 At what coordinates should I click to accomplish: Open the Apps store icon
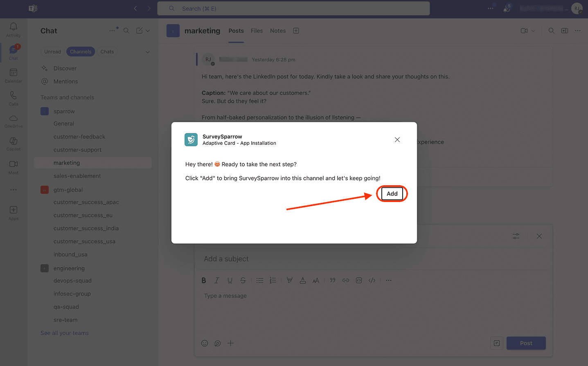14,213
